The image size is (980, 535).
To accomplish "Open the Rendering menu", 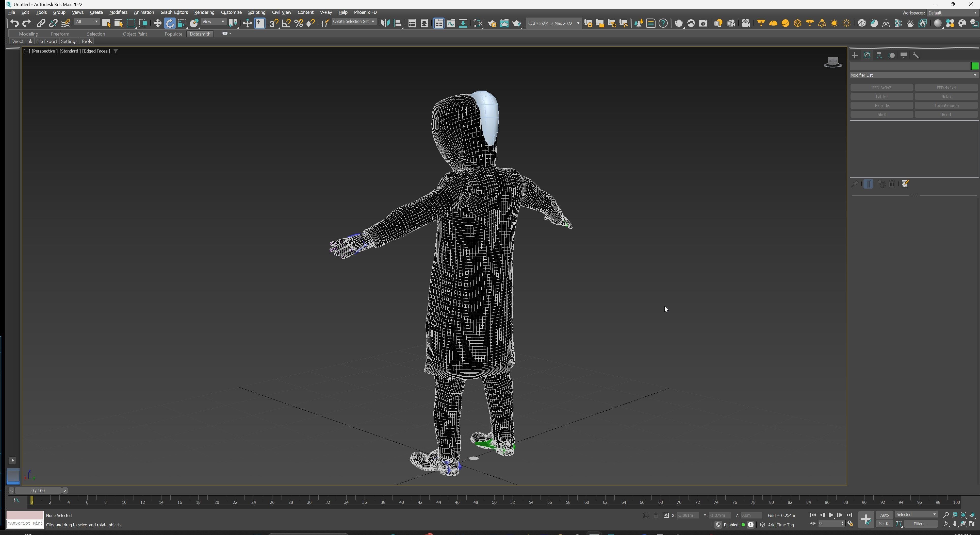I will (x=204, y=12).
